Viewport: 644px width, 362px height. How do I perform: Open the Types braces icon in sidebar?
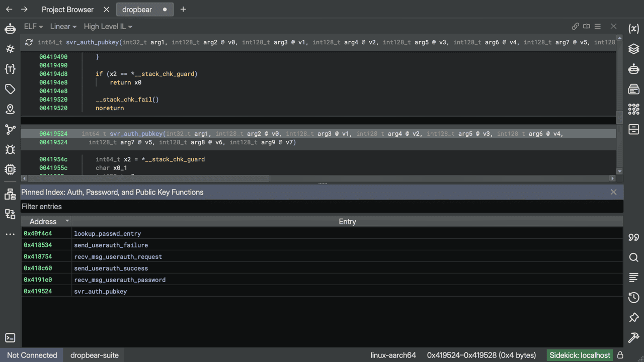pyautogui.click(x=10, y=69)
